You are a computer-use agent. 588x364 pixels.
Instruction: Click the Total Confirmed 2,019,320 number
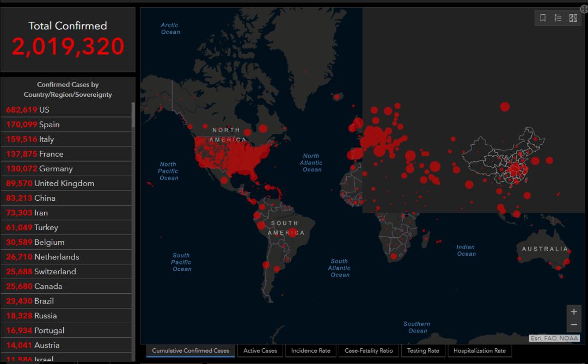68,46
